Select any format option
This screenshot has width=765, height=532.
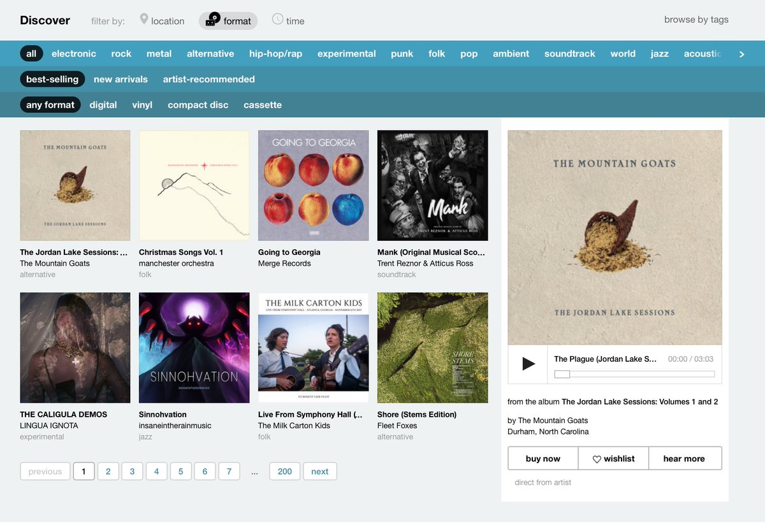coord(50,104)
